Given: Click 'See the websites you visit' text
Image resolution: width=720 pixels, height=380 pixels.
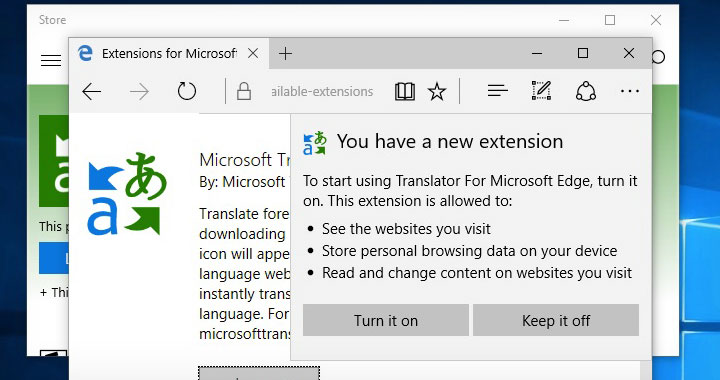Looking at the screenshot, I should [x=406, y=229].
